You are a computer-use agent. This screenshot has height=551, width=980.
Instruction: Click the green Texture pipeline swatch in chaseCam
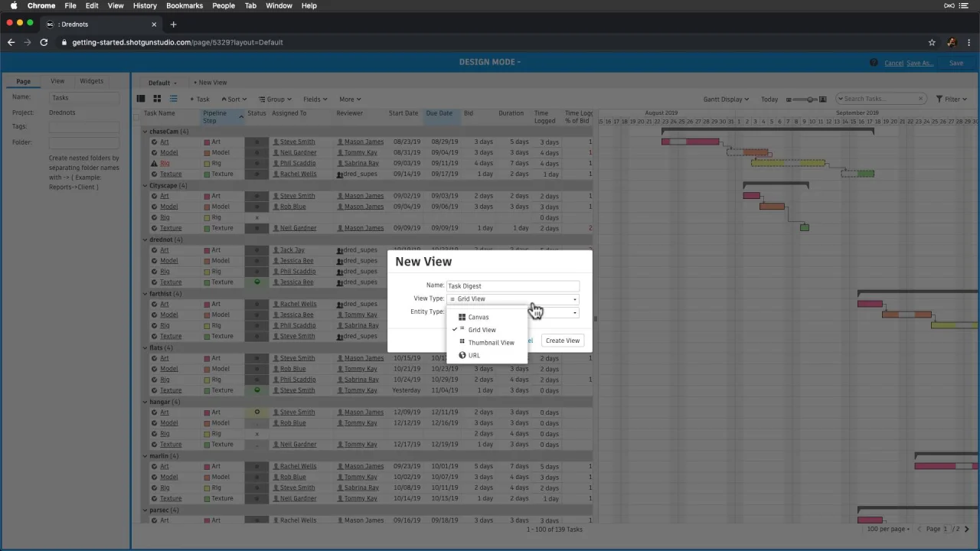(x=207, y=174)
